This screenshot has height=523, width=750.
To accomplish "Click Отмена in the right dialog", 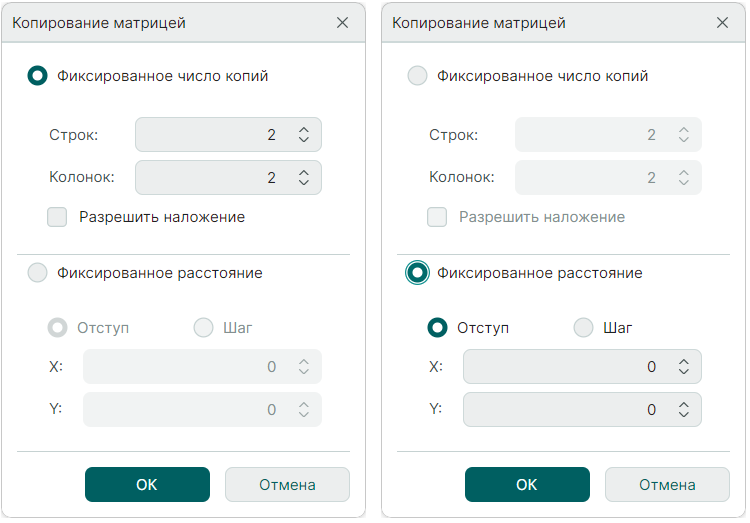I will (x=667, y=485).
